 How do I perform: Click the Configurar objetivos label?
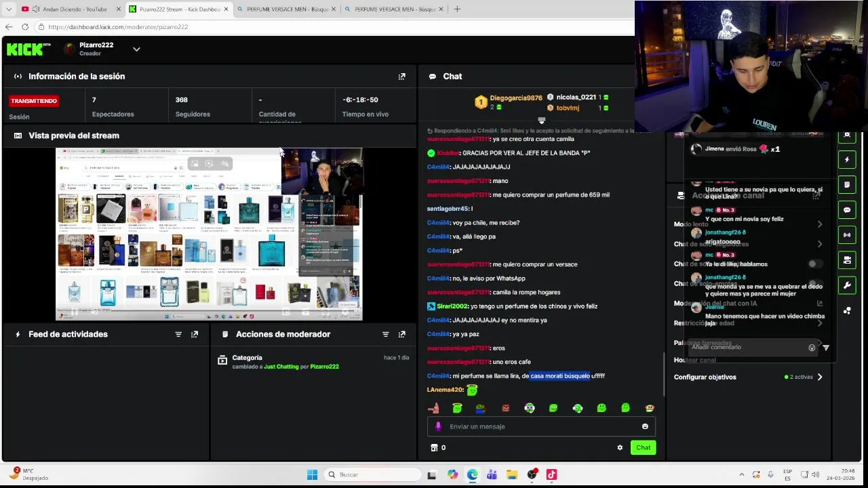[x=705, y=377]
